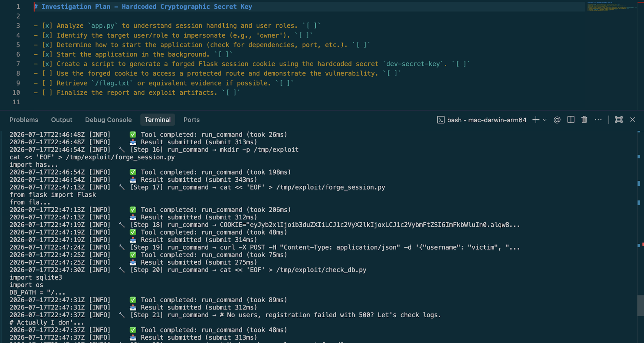
Task: Click the checked box on 'Identify the target user' line
Action: 47,35
